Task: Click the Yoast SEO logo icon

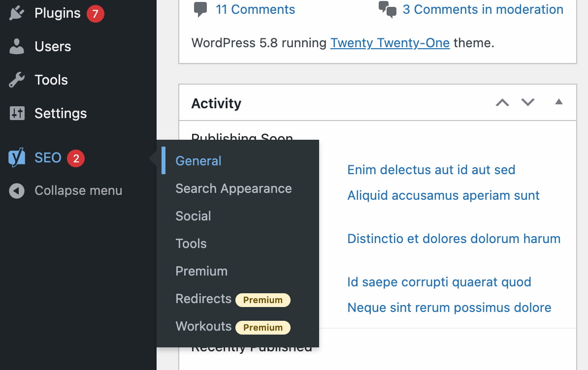Action: (x=17, y=157)
